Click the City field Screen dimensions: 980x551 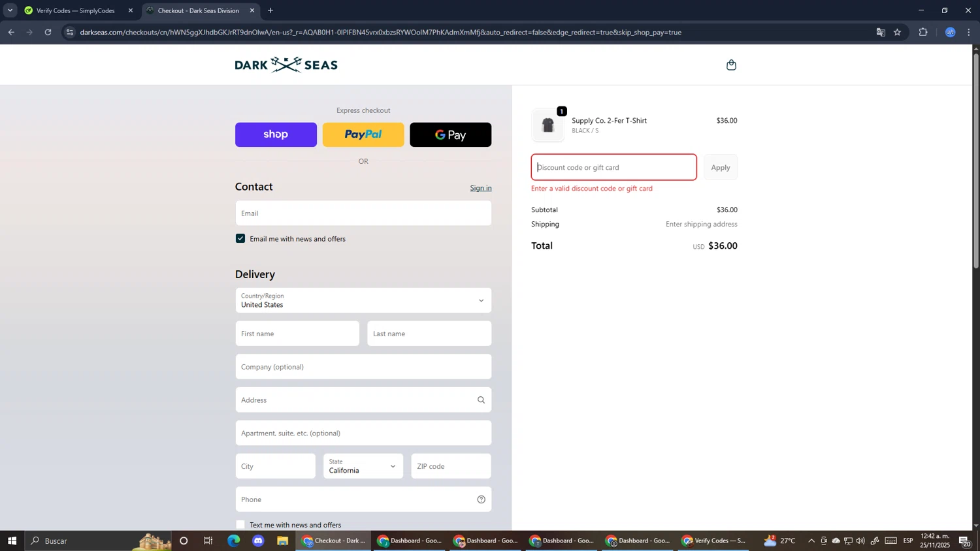[275, 466]
